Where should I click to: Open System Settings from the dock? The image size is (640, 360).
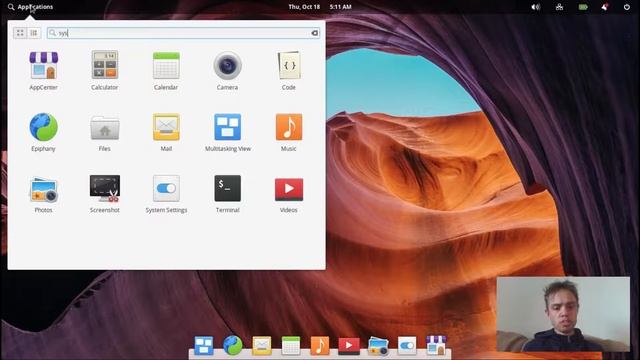407,345
